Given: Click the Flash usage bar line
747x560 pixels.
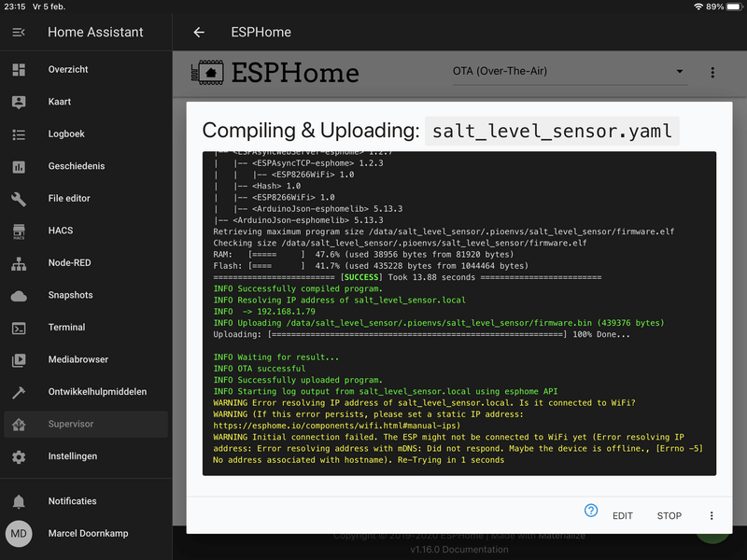Looking at the screenshot, I should (370, 266).
